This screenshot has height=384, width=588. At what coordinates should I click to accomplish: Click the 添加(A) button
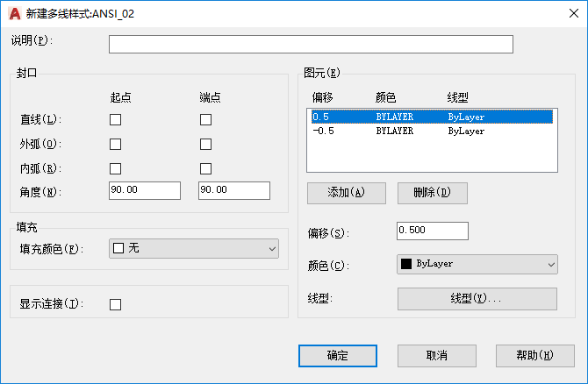pyautogui.click(x=347, y=193)
